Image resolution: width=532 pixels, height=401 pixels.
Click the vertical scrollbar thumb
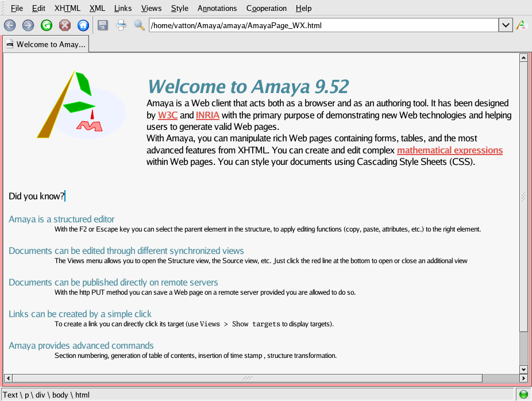(x=523, y=197)
